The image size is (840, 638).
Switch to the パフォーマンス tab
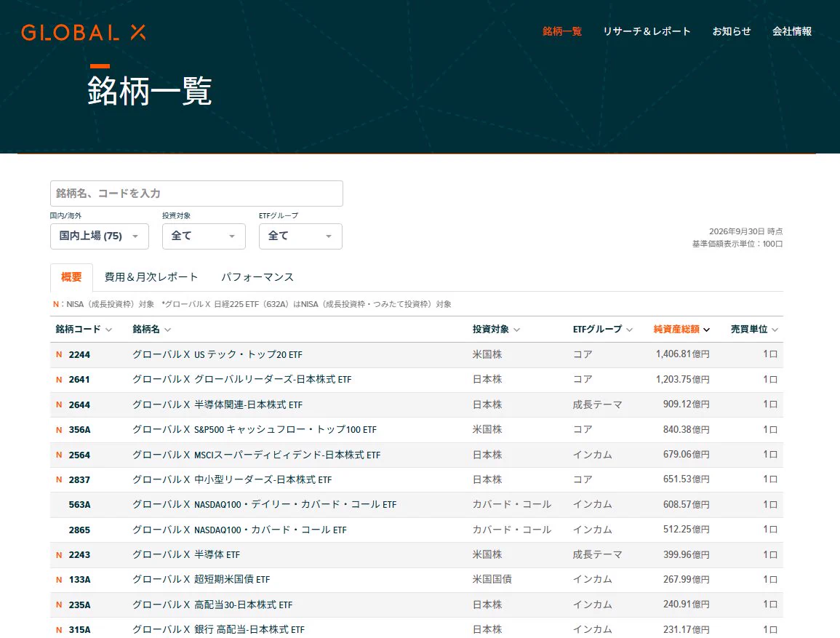257,277
